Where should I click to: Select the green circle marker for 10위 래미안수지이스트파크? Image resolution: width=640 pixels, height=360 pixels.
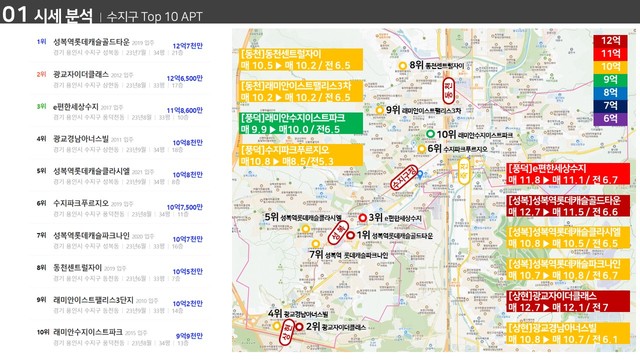click(430, 134)
